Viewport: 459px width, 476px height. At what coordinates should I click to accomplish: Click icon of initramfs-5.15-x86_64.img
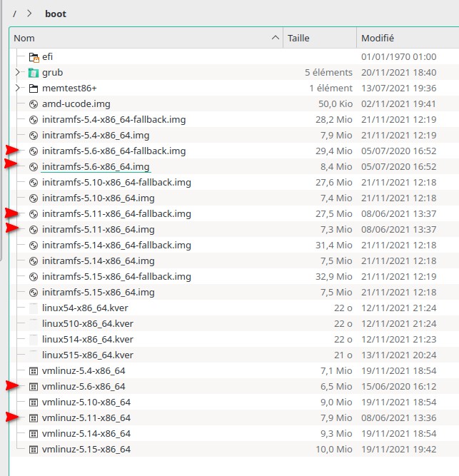coord(34,293)
